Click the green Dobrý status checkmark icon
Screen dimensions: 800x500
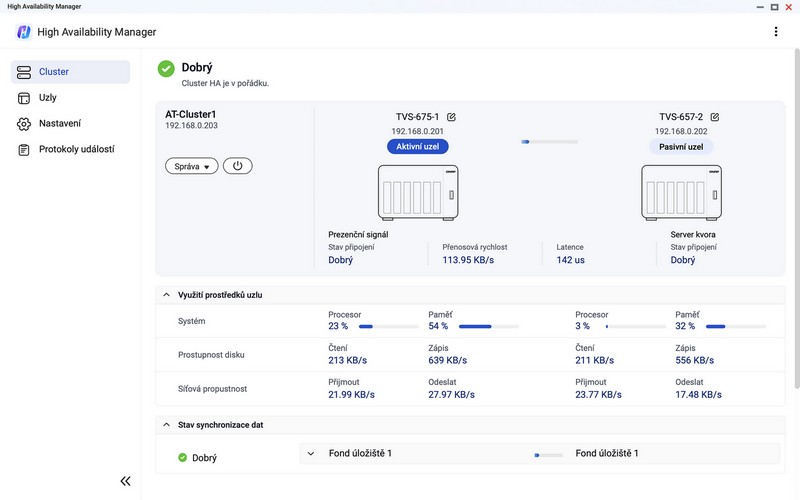(166, 68)
